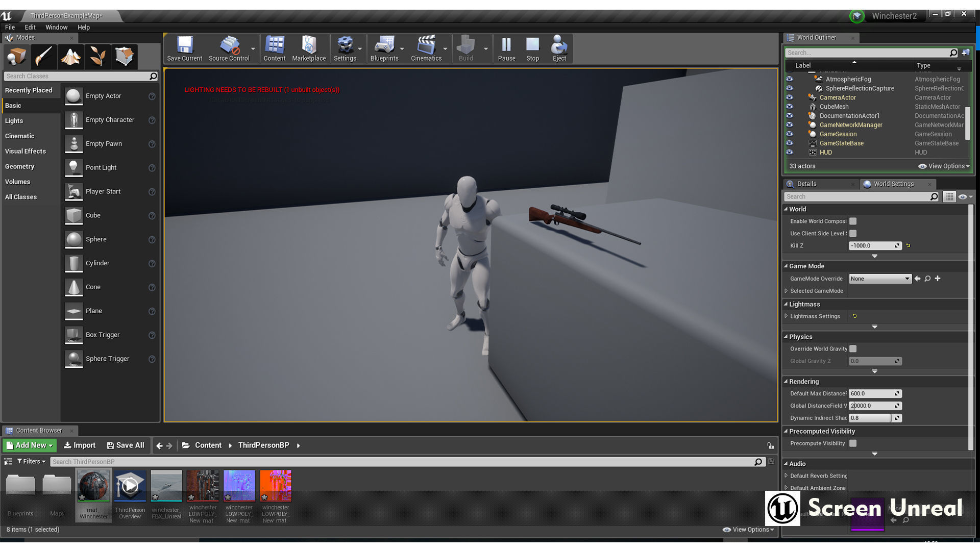
Task: Select the Landscape mode icon
Action: 70,57
